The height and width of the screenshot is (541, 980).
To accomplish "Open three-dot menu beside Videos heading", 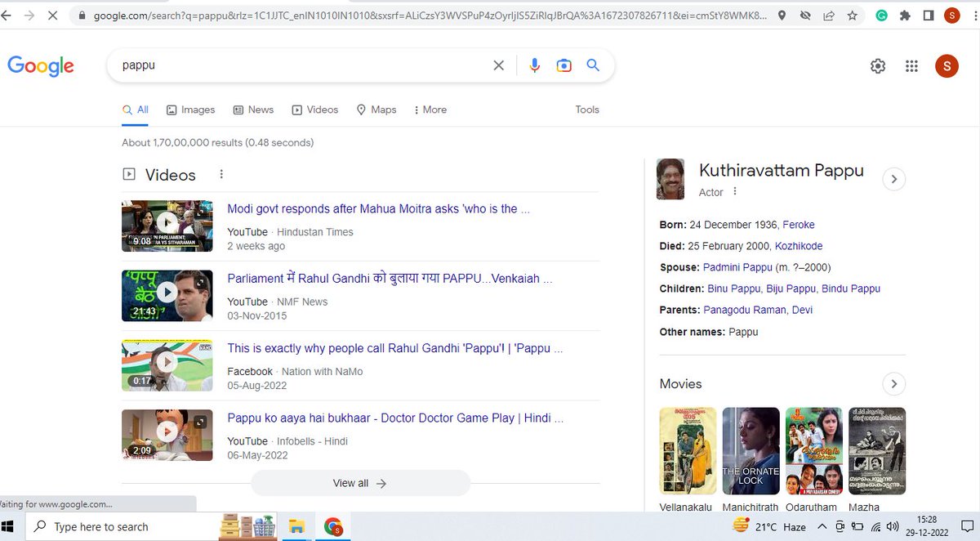I will [221, 174].
